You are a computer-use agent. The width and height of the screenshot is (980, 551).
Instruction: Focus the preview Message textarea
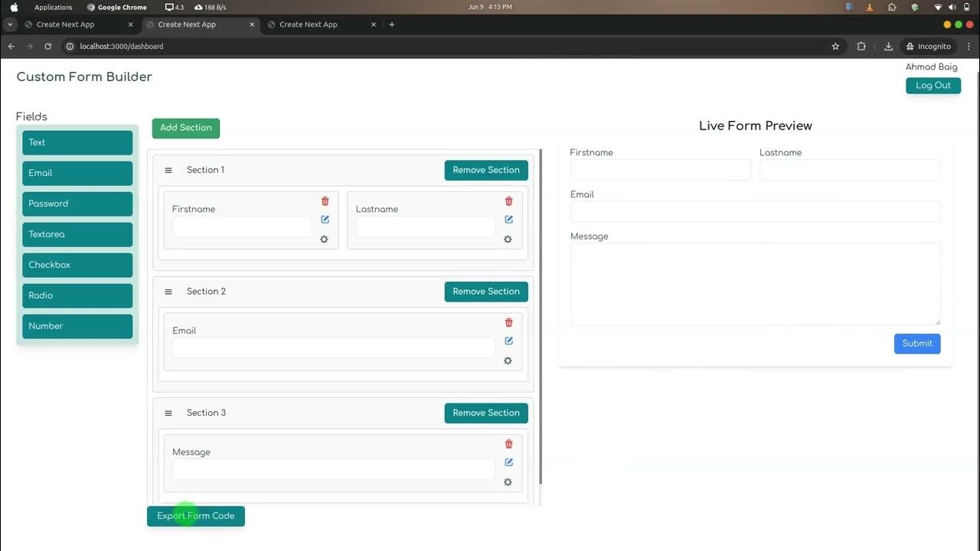point(756,285)
